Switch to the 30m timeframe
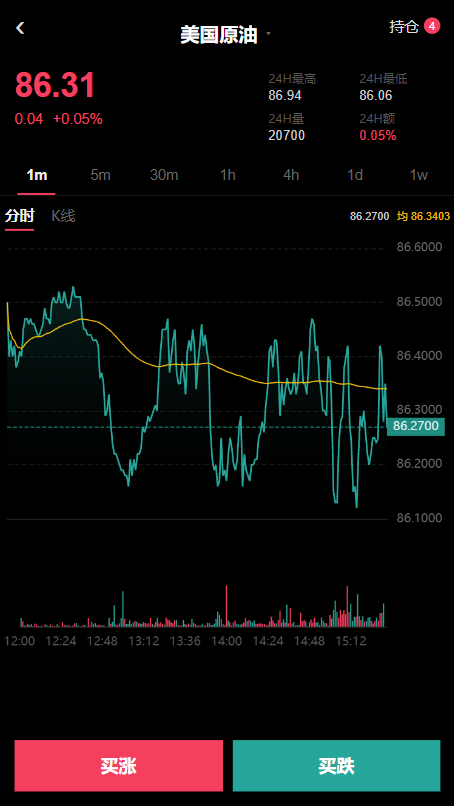The image size is (454, 806). click(x=164, y=175)
